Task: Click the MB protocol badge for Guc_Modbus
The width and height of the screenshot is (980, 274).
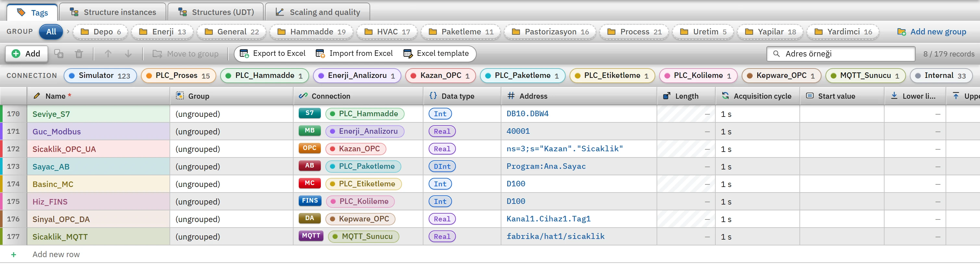Action: pyautogui.click(x=310, y=131)
